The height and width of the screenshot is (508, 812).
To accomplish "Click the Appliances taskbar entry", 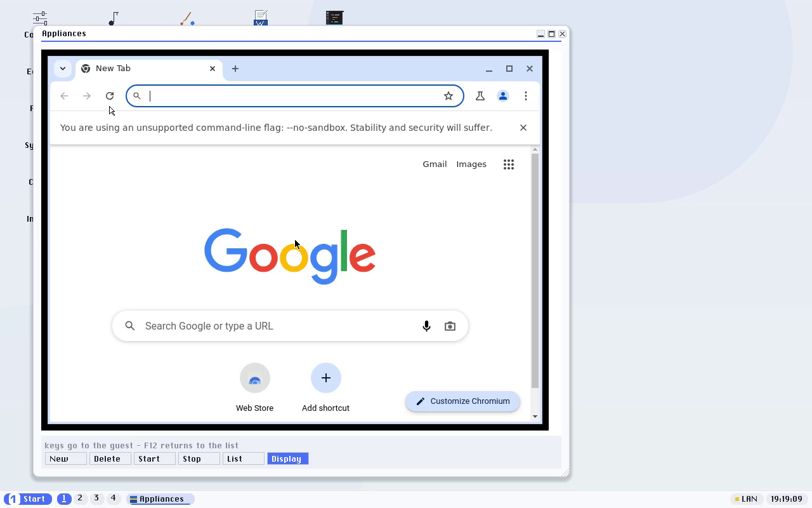I will pyautogui.click(x=160, y=499).
